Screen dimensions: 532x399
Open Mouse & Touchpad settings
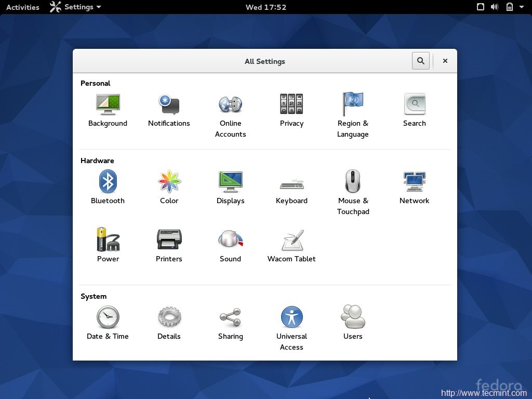click(353, 181)
